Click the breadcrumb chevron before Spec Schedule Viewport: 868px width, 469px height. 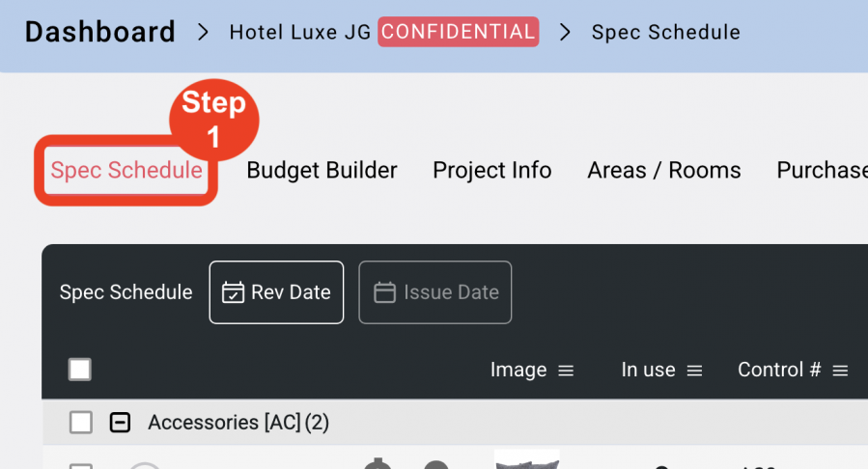point(565,32)
